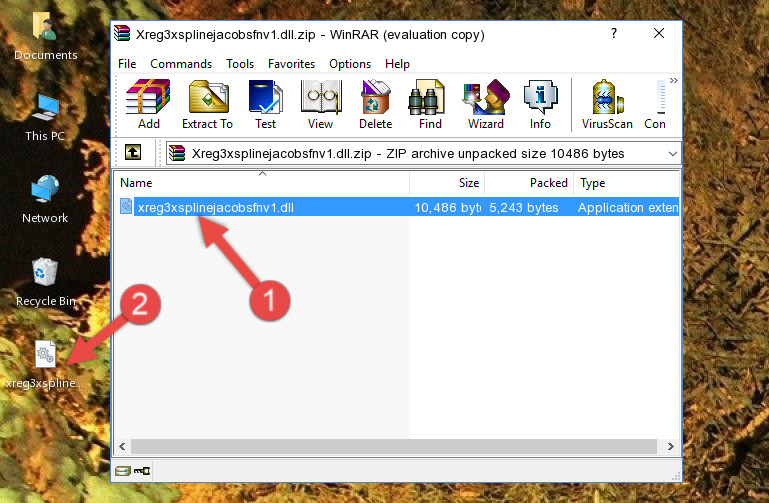The width and height of the screenshot is (769, 503).
Task: Go up one level folder button
Action: (x=133, y=152)
